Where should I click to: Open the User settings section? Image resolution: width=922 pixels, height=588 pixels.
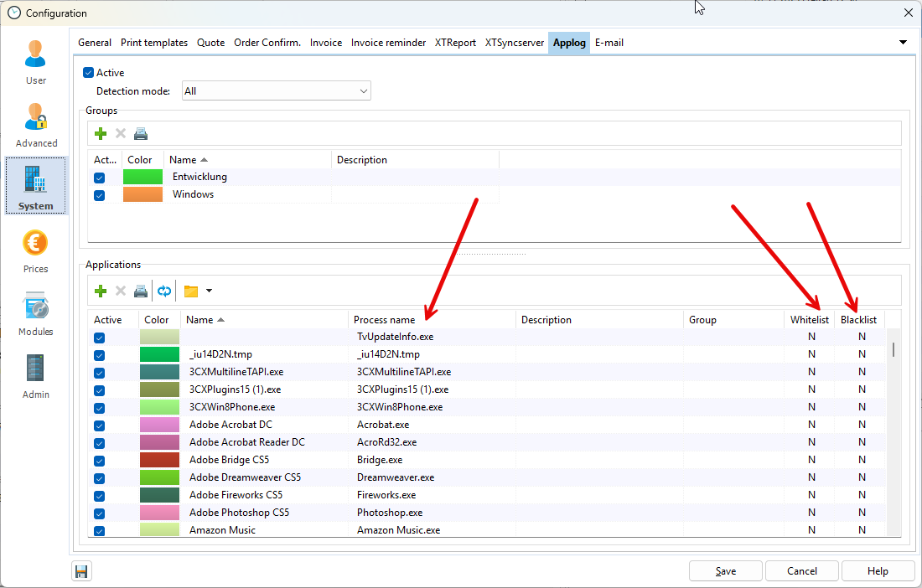point(36,61)
